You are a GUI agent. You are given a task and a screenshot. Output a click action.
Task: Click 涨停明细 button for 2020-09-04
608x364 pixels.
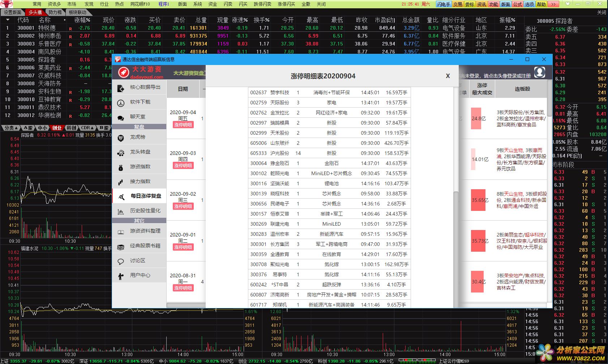point(183,125)
